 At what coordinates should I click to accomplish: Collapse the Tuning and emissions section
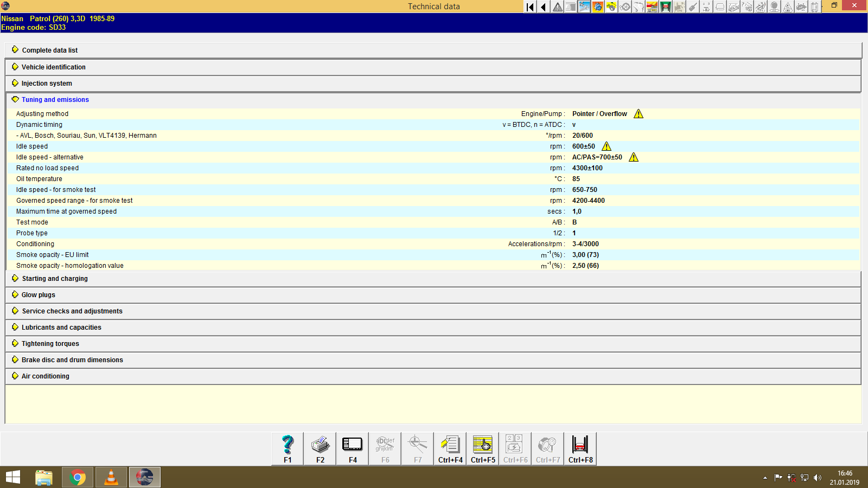[x=55, y=99]
